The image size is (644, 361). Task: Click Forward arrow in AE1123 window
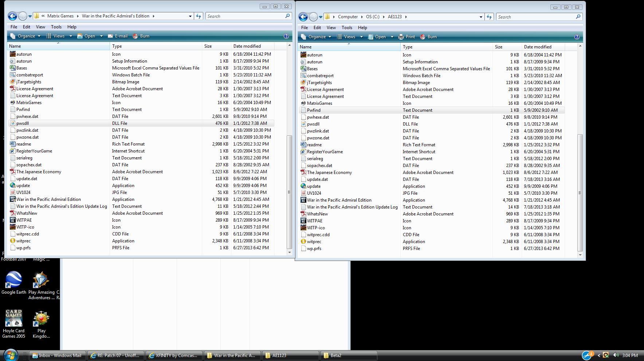(x=313, y=17)
